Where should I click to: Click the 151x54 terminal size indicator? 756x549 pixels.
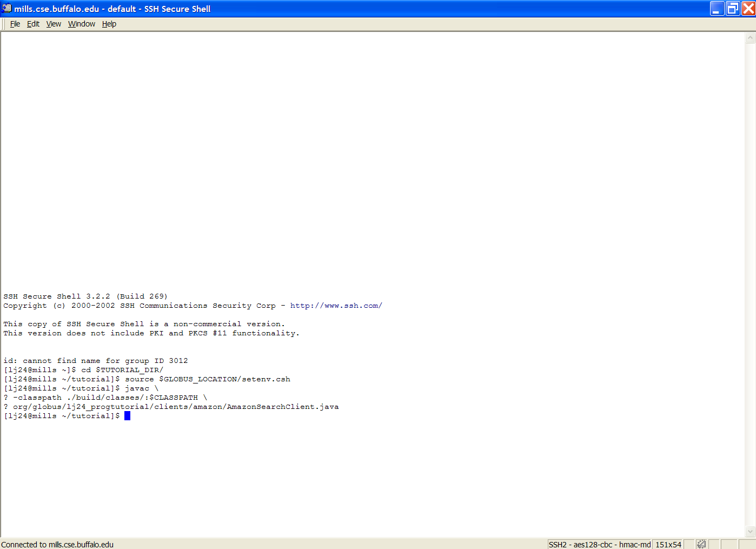668,544
